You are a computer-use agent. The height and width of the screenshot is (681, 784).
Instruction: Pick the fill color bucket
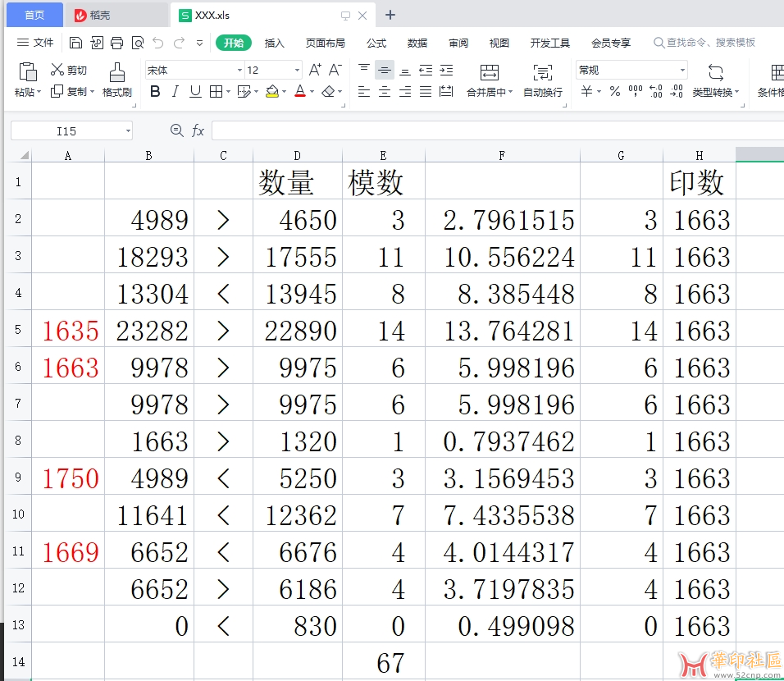272,92
